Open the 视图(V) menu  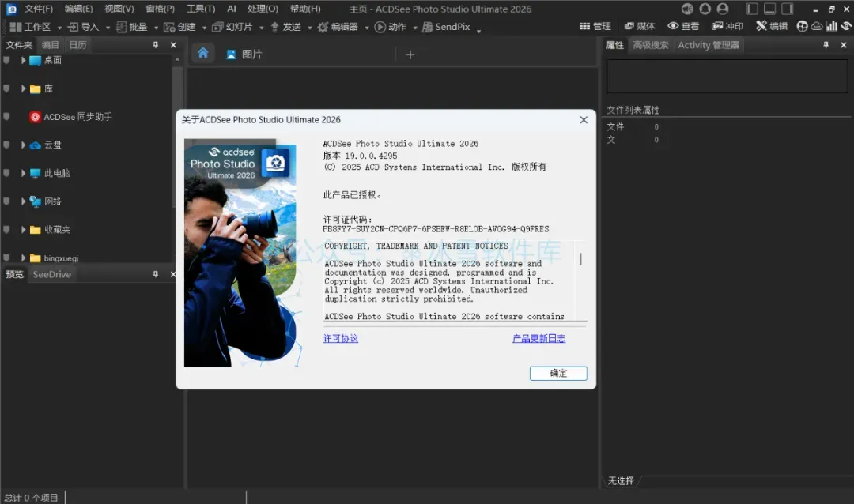(x=119, y=9)
